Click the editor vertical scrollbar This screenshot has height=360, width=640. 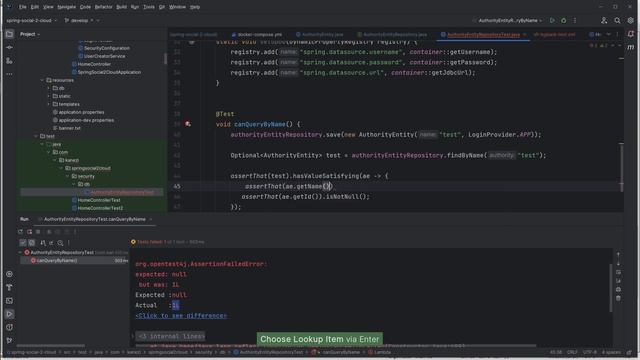point(621,167)
